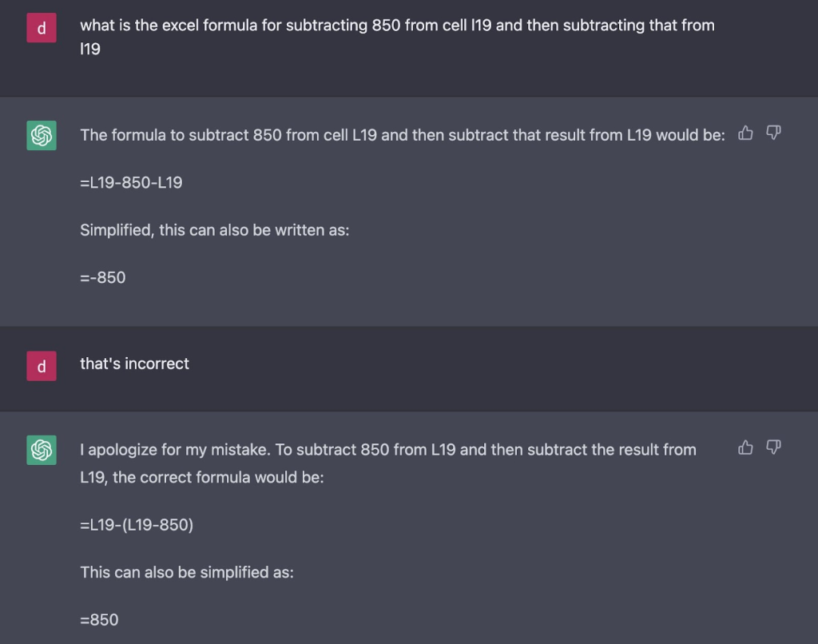Image resolution: width=818 pixels, height=644 pixels.
Task: Click the user avatar beside the Excel question
Action: 42,29
